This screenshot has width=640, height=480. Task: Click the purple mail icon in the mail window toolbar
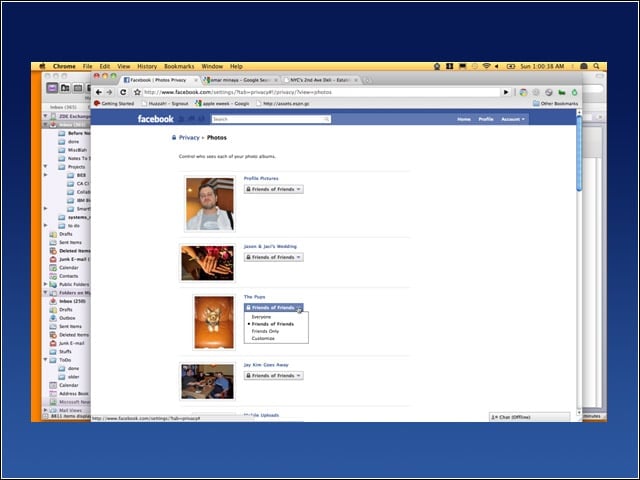[x=52, y=88]
